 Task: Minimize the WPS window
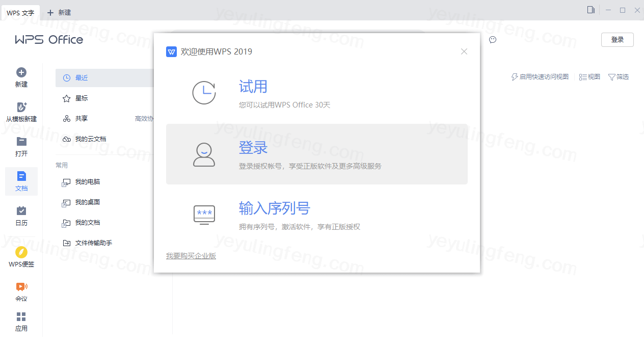point(608,10)
